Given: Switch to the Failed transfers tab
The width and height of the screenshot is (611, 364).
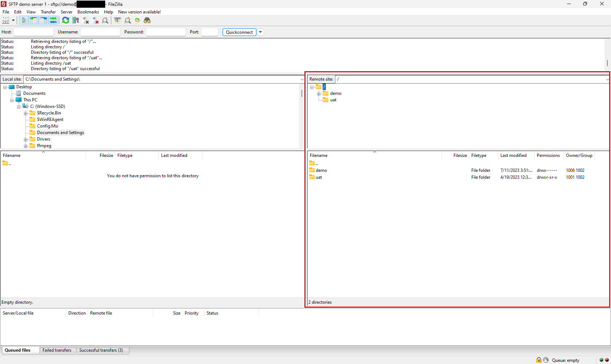Looking at the screenshot, I should [57, 350].
